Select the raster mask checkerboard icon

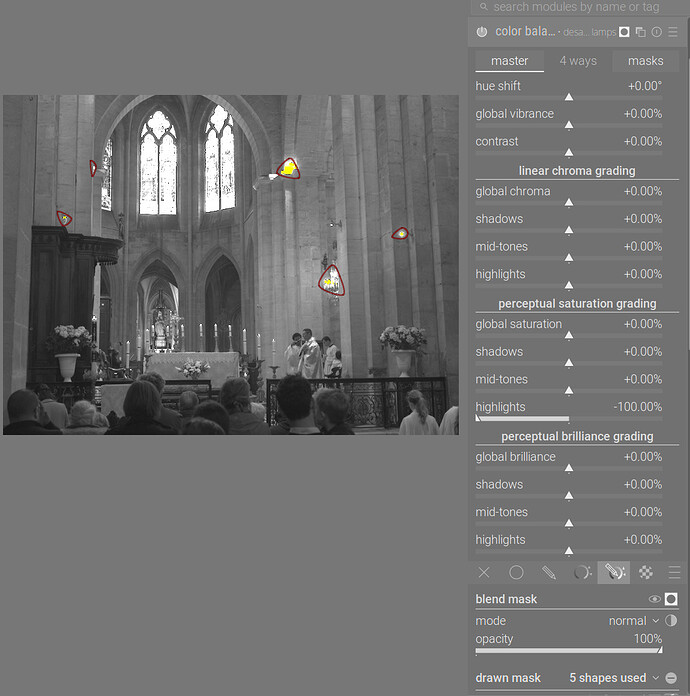tap(646, 573)
